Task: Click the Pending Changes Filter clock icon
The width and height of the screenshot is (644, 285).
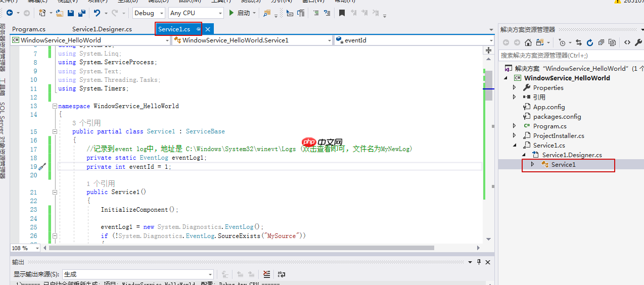Action: coord(562,43)
